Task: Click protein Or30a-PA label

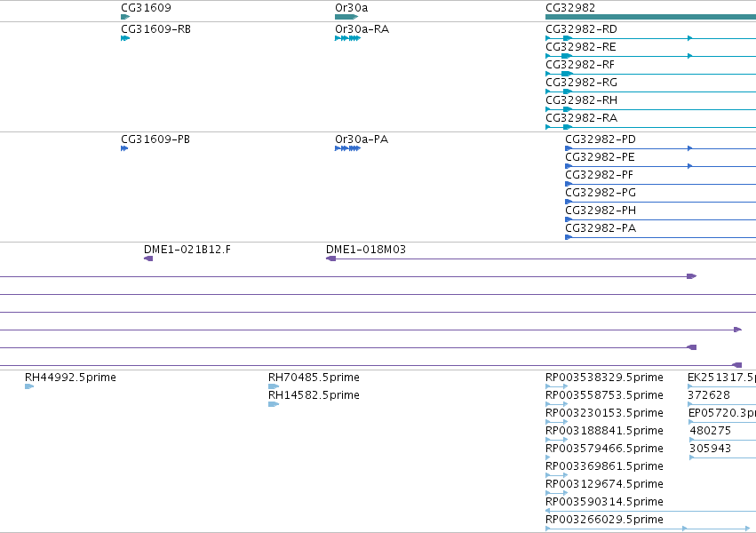Action: tap(362, 139)
